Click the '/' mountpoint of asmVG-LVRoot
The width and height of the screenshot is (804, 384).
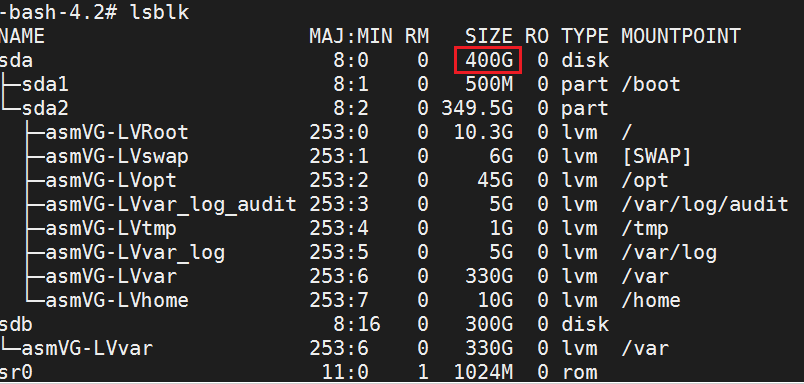click(627, 132)
